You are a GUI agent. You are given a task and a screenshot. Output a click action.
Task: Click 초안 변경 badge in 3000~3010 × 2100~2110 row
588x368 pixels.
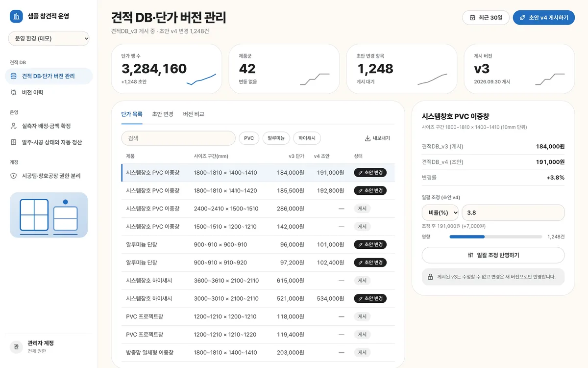(370, 298)
